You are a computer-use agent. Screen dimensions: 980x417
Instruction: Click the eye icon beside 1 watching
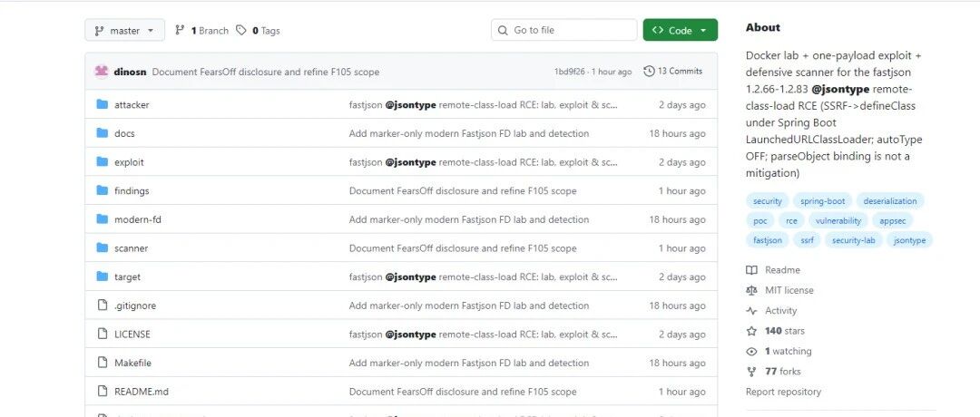[x=751, y=351]
